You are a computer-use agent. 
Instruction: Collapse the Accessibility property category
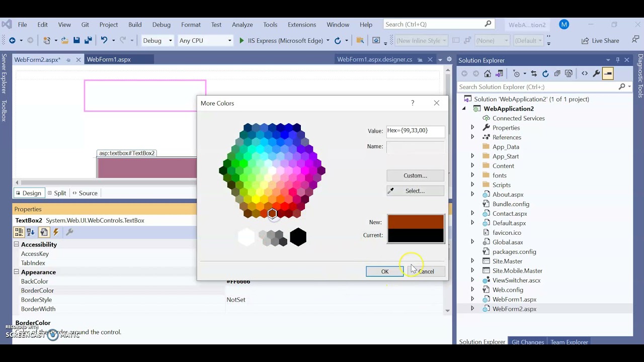(x=16, y=244)
